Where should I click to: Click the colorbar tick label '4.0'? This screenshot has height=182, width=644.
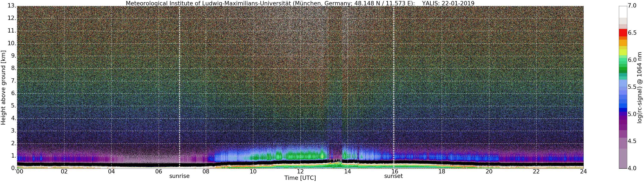point(632,168)
